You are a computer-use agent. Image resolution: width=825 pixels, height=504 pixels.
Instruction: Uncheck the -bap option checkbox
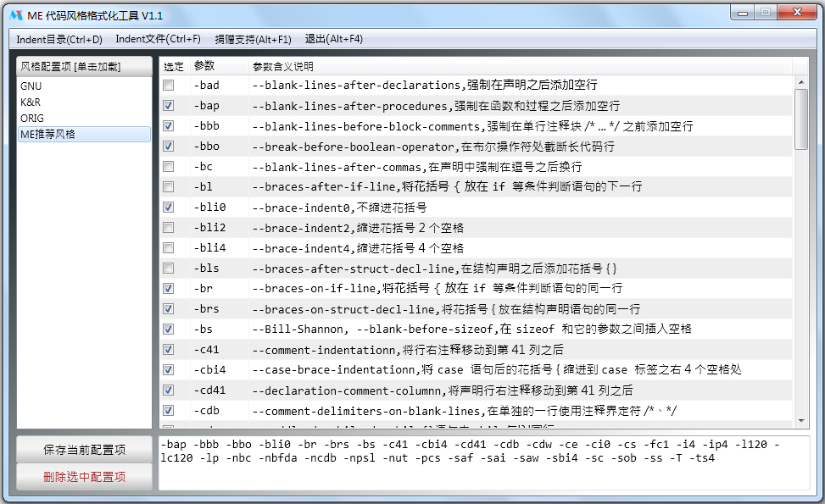[x=169, y=106]
